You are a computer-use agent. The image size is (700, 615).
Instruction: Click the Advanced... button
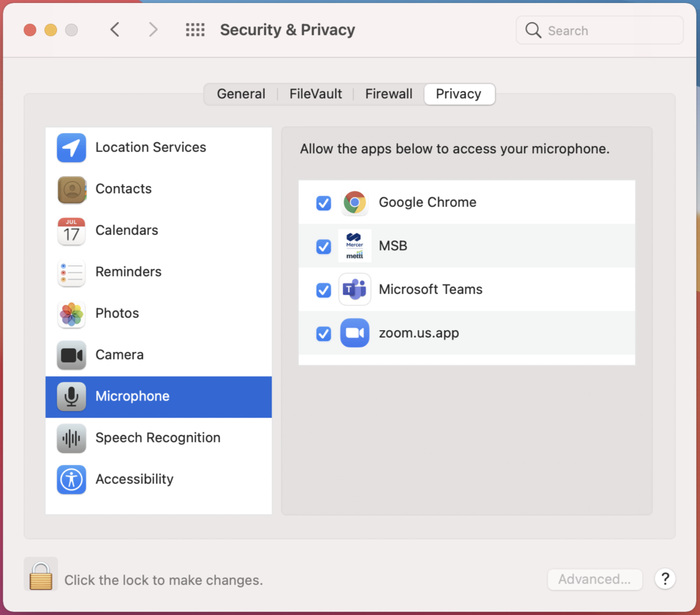click(595, 579)
